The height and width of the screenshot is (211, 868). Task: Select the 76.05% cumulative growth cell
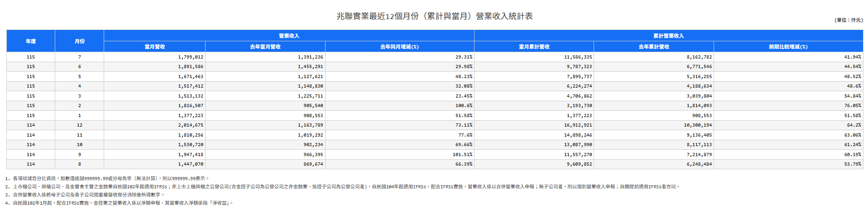click(x=853, y=105)
